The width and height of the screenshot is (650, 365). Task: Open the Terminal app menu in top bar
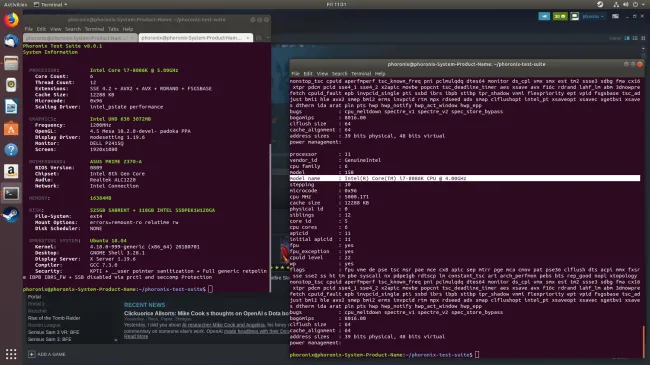[x=51, y=4]
